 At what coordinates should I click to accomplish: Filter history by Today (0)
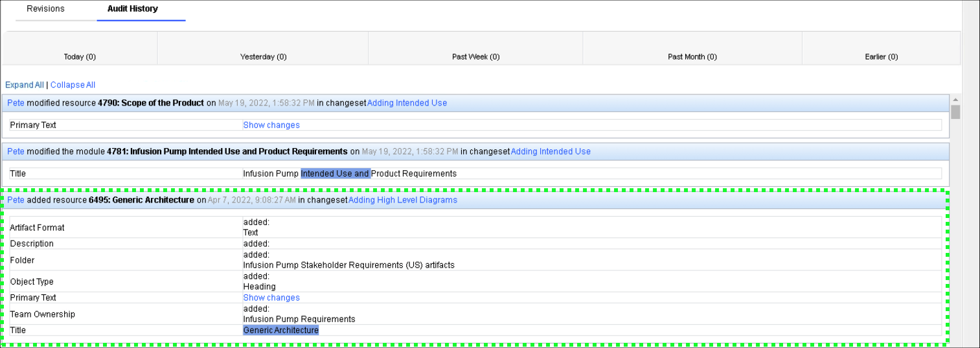pyautogui.click(x=80, y=57)
